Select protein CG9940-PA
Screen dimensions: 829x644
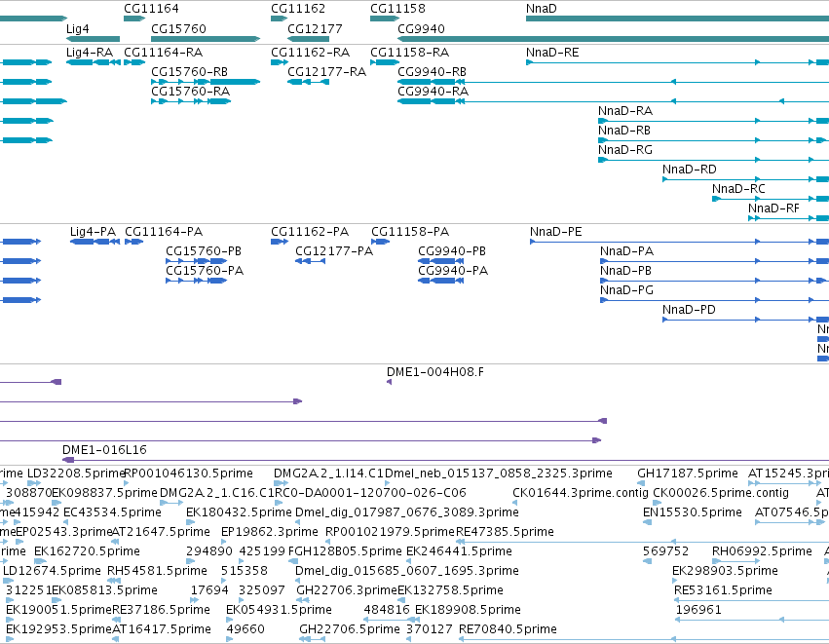tap(441, 281)
